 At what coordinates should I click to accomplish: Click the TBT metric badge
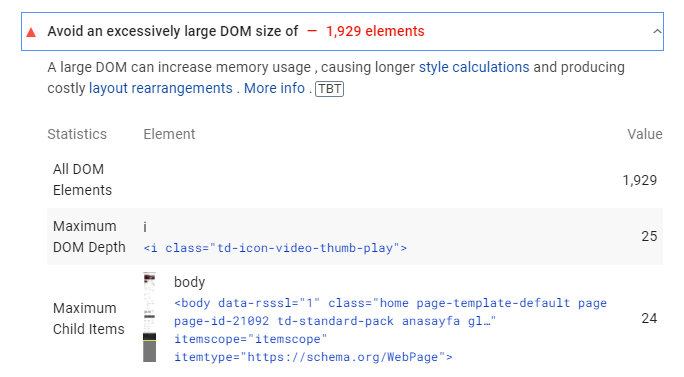pos(329,89)
